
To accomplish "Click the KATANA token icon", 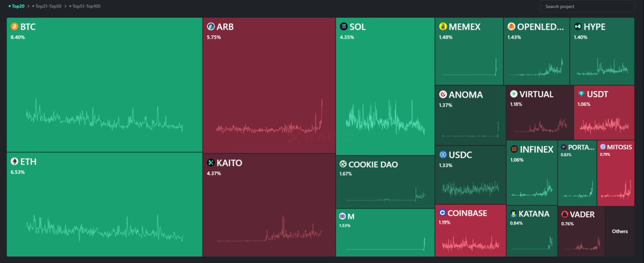I will (x=513, y=214).
